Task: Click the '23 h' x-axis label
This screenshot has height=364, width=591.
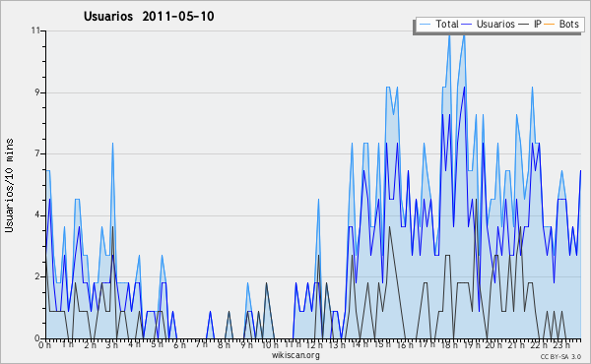Action: (561, 345)
